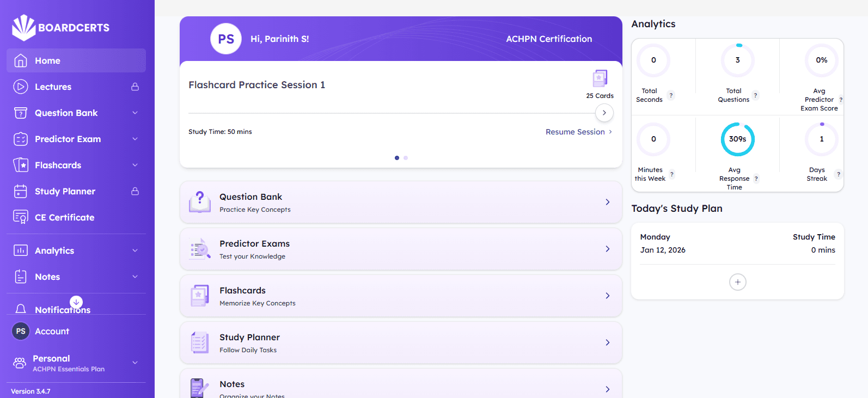Viewport: 868px width, 398px height.
Task: Select the first carousel dot
Action: [397, 158]
